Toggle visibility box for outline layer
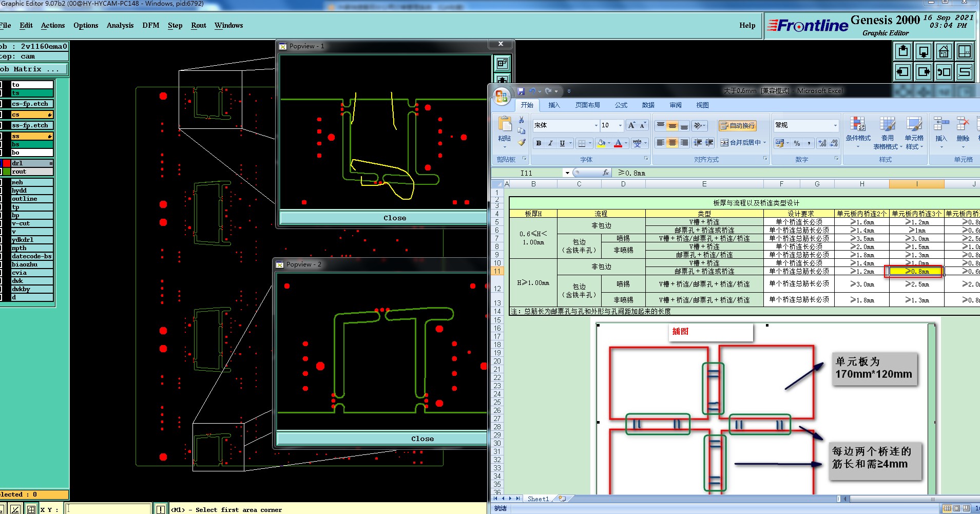 click(1, 199)
